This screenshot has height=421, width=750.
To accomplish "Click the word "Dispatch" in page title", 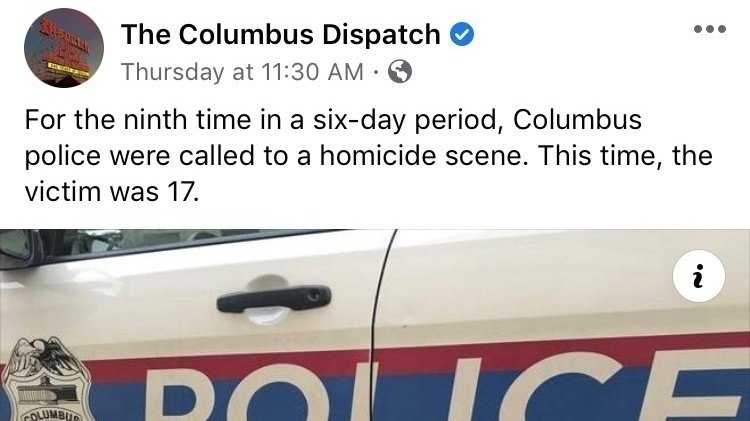I will point(381,34).
